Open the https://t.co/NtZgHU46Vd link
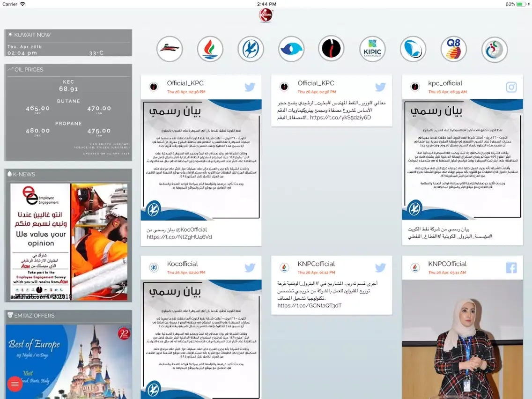The width and height of the screenshot is (532, 399). click(x=179, y=237)
